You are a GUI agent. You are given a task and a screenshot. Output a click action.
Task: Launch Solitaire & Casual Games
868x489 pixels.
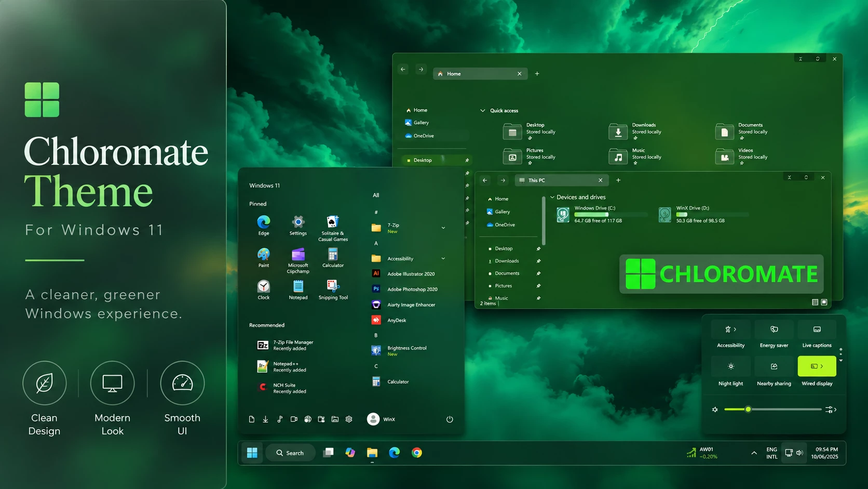333,228
